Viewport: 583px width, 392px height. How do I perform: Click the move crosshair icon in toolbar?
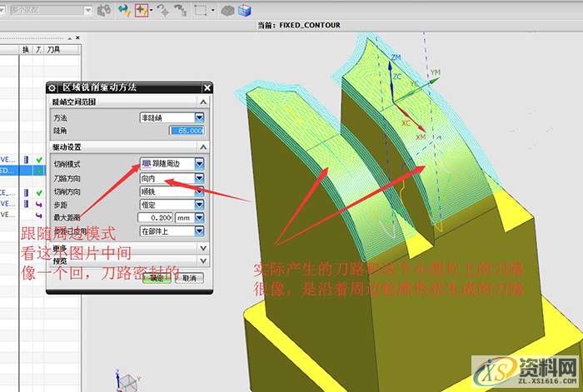pos(163,11)
